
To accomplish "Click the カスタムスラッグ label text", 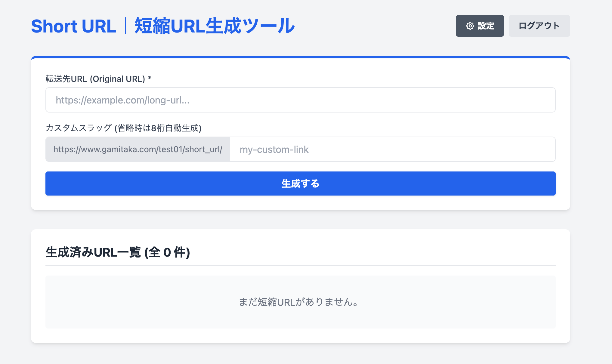I will click(79, 128).
